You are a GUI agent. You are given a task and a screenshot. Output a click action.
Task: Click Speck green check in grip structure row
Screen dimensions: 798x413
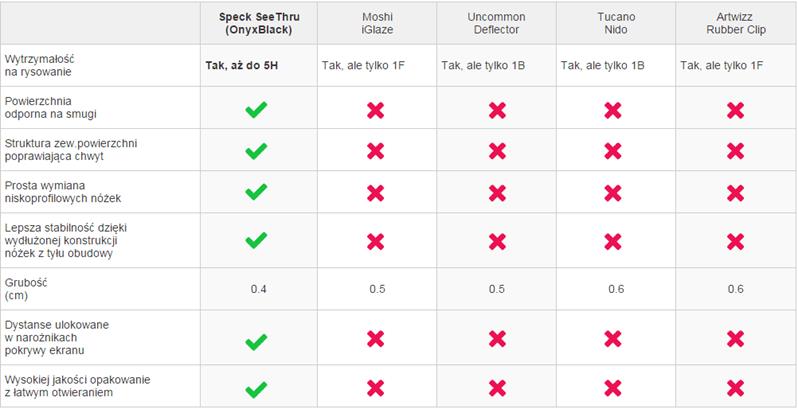[x=256, y=151]
